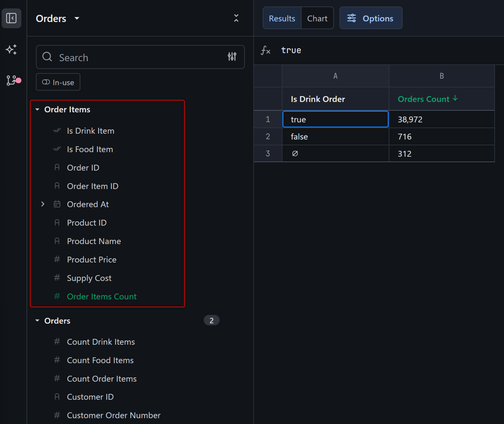Toggle the In-use filter
The height and width of the screenshot is (424, 504).
[58, 82]
